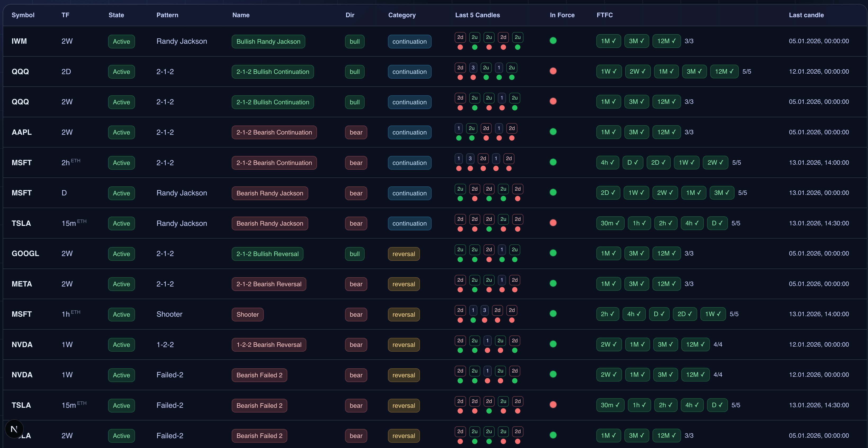Toggle the red In Force dot on QQQ 2D row
868x448 pixels.
click(x=553, y=71)
